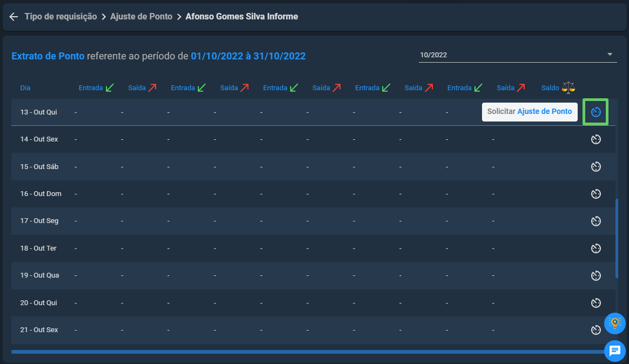
Task: Go to Ajuste de Ponto breadcrumb
Action: click(x=141, y=16)
